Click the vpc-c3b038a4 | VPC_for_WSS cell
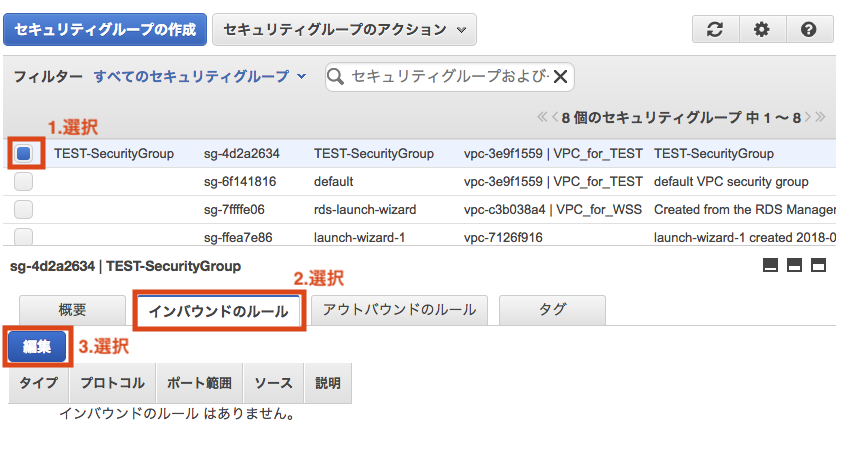 553,209
